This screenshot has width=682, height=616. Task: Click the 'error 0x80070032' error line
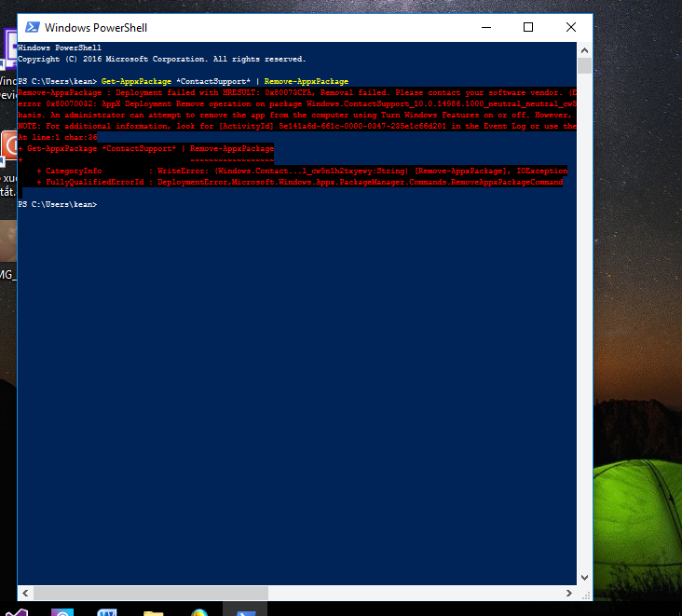point(297,104)
